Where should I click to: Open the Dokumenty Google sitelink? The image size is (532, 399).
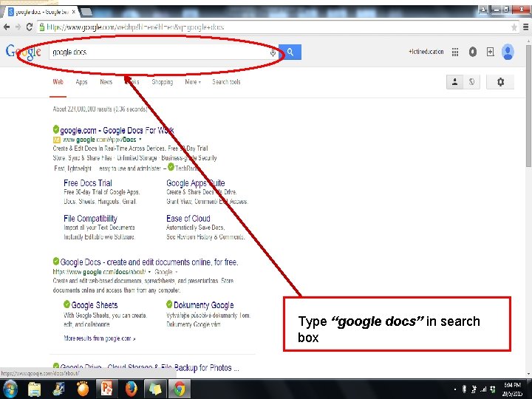[204, 305]
